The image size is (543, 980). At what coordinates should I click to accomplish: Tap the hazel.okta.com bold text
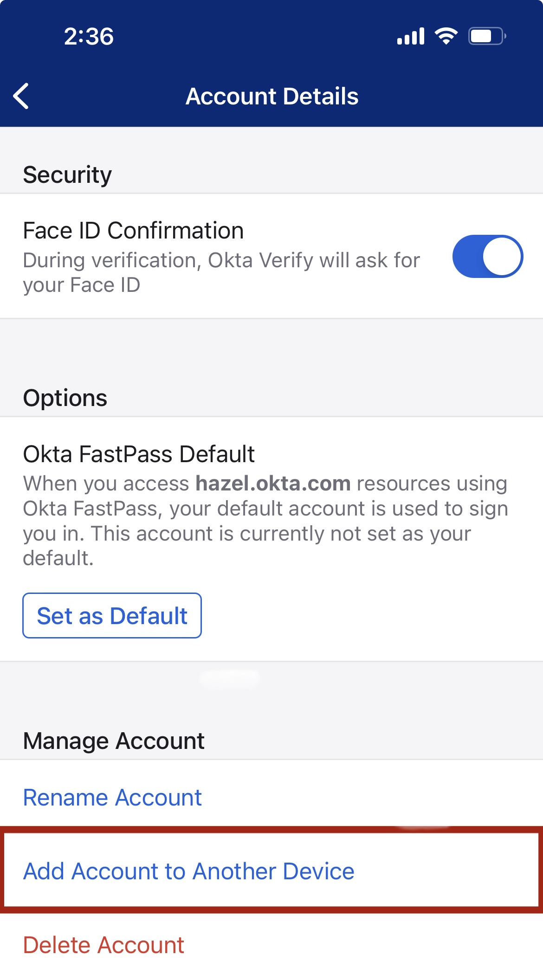click(x=273, y=484)
